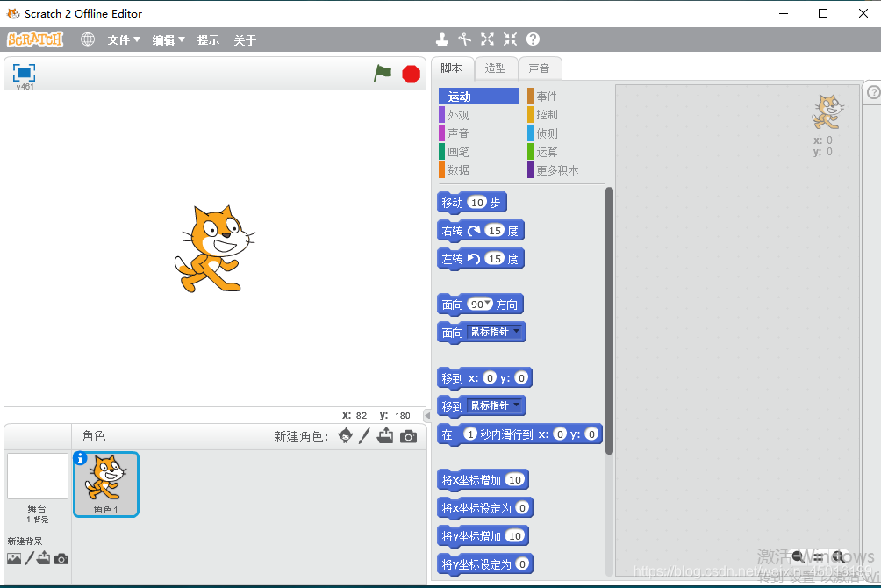Click value field in 将y坐标增加 block
The width and height of the screenshot is (881, 588).
click(515, 535)
